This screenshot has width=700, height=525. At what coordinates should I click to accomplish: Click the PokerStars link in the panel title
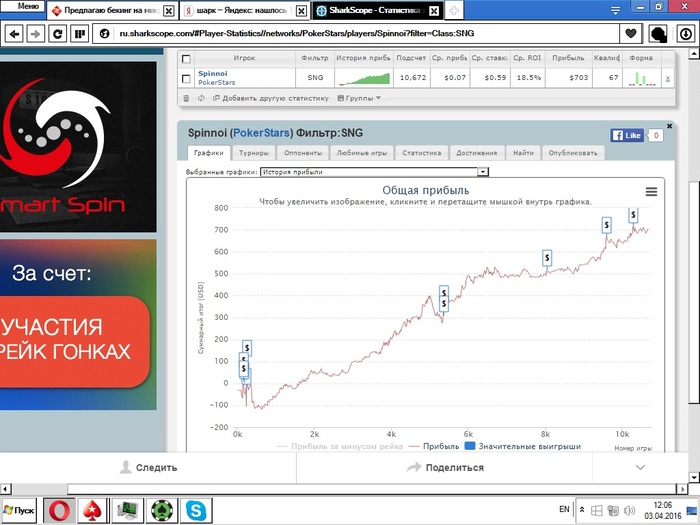(261, 133)
